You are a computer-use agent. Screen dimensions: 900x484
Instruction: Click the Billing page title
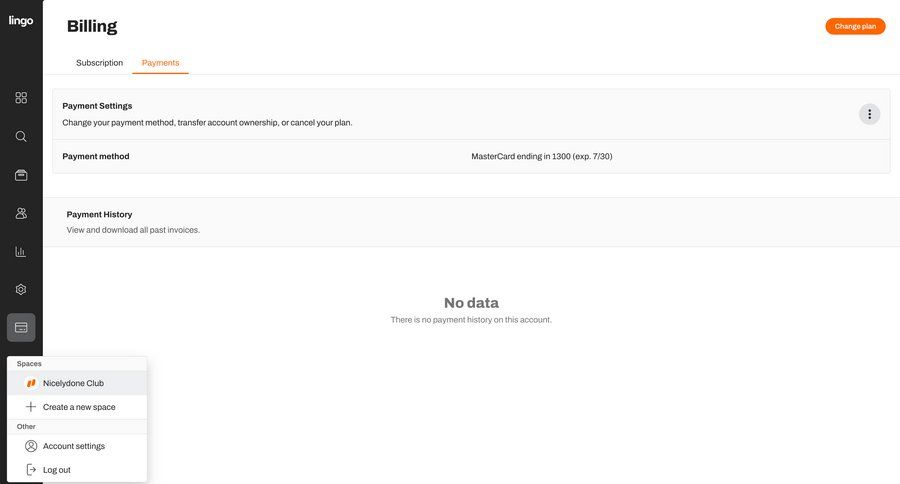coord(92,26)
